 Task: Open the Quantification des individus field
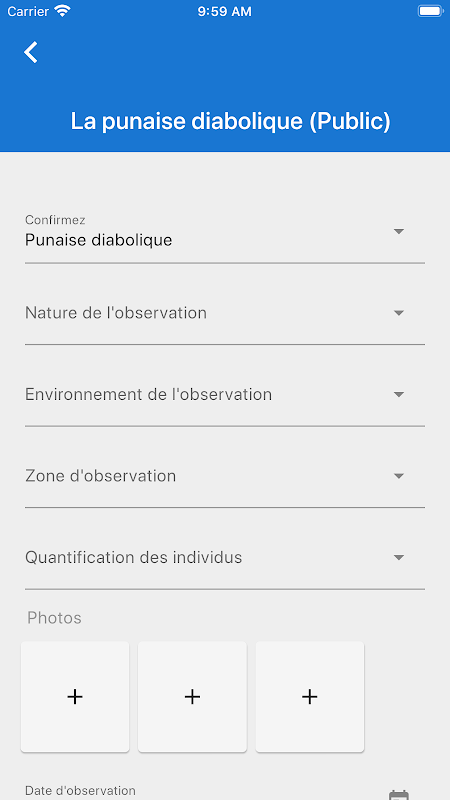point(225,560)
